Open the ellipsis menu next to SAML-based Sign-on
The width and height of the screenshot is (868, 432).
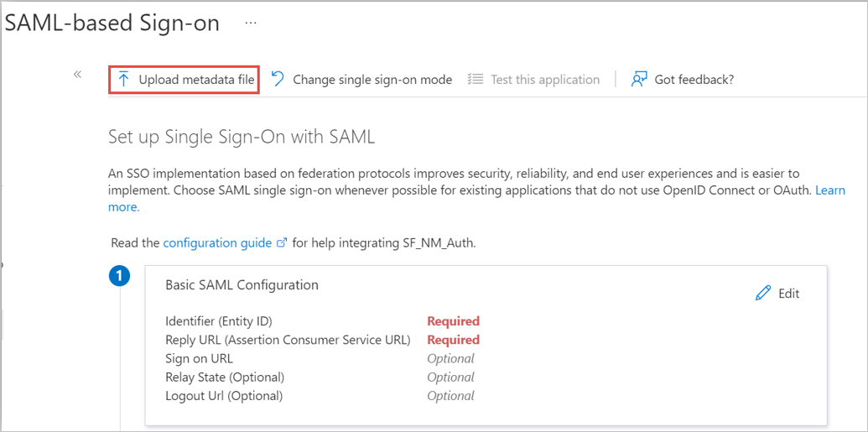click(251, 23)
